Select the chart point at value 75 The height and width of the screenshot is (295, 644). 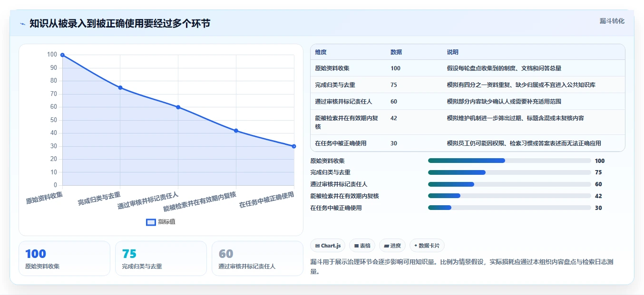pos(120,87)
